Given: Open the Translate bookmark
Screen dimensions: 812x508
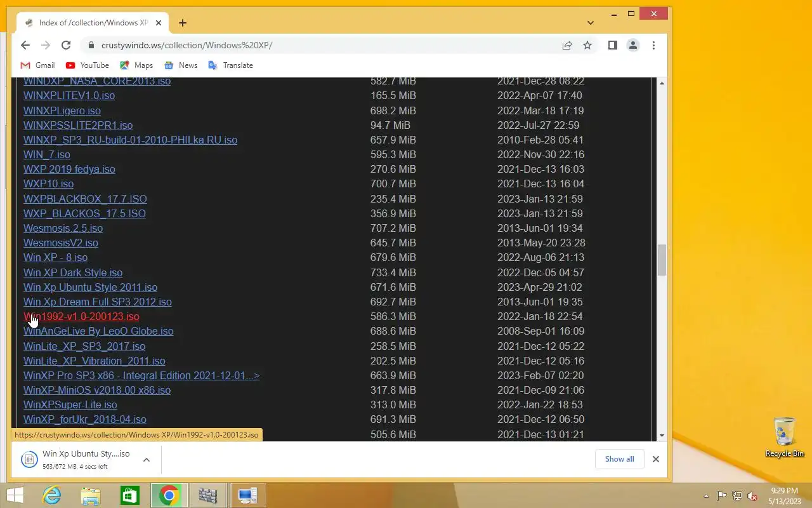Looking at the screenshot, I should click(230, 65).
